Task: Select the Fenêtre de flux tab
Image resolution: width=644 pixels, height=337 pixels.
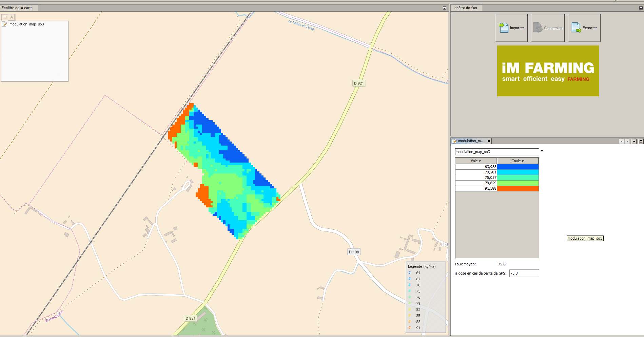Action: pos(466,8)
